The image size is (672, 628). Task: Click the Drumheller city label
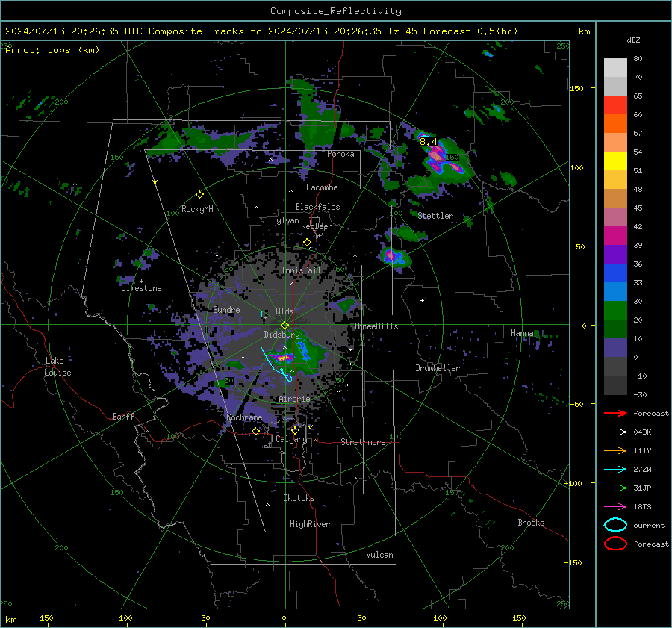click(438, 368)
